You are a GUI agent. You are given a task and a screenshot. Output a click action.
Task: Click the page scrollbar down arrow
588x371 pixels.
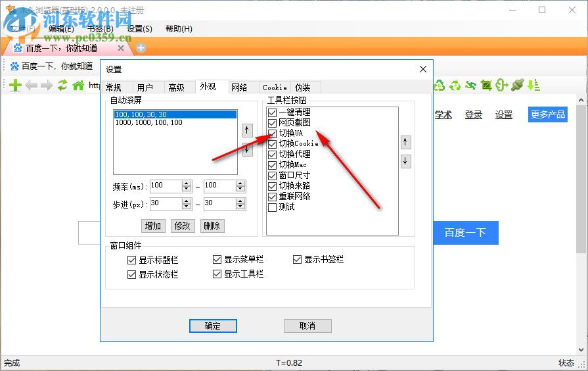[x=581, y=349]
